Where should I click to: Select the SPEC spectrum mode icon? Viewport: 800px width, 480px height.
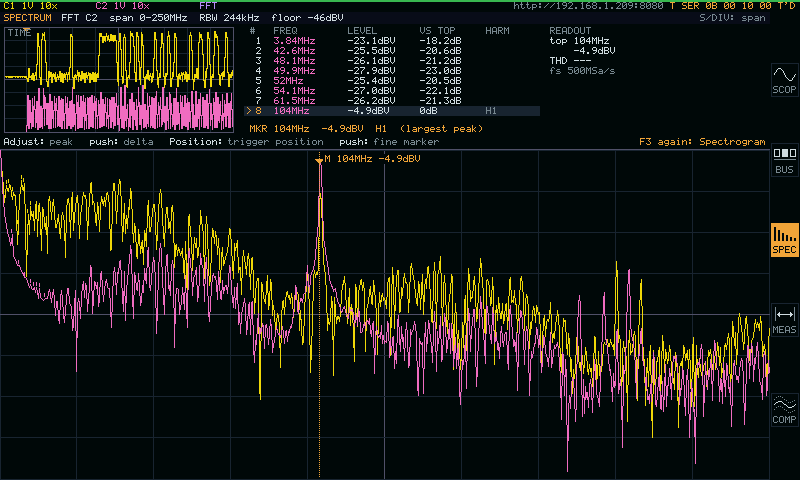click(x=784, y=240)
